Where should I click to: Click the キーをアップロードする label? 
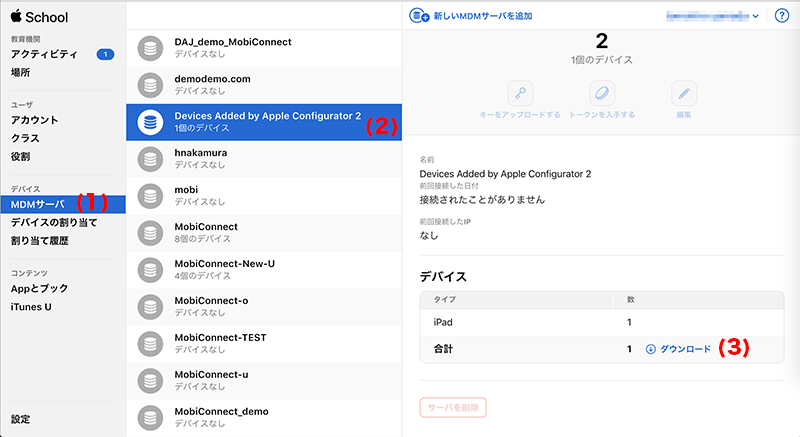tap(520, 115)
